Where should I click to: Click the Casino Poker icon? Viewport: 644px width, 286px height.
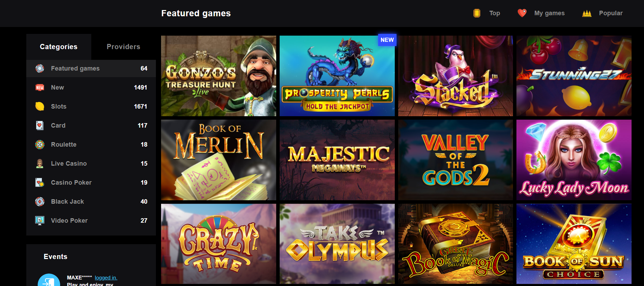click(x=40, y=183)
